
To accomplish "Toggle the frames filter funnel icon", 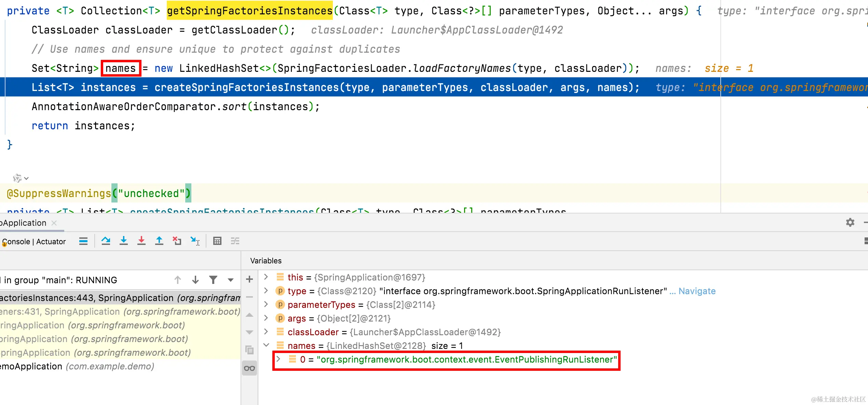I will click(213, 280).
